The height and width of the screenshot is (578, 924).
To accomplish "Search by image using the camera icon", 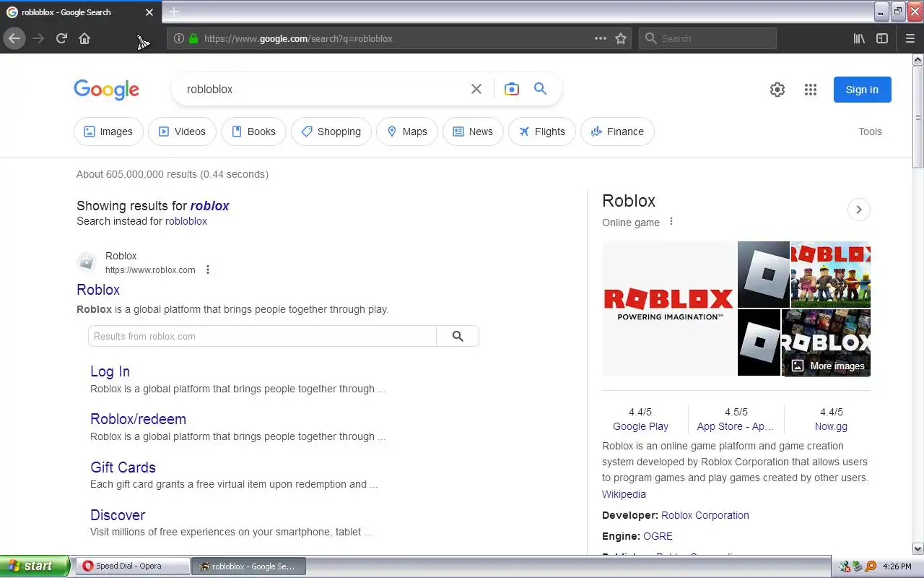I will coord(512,89).
